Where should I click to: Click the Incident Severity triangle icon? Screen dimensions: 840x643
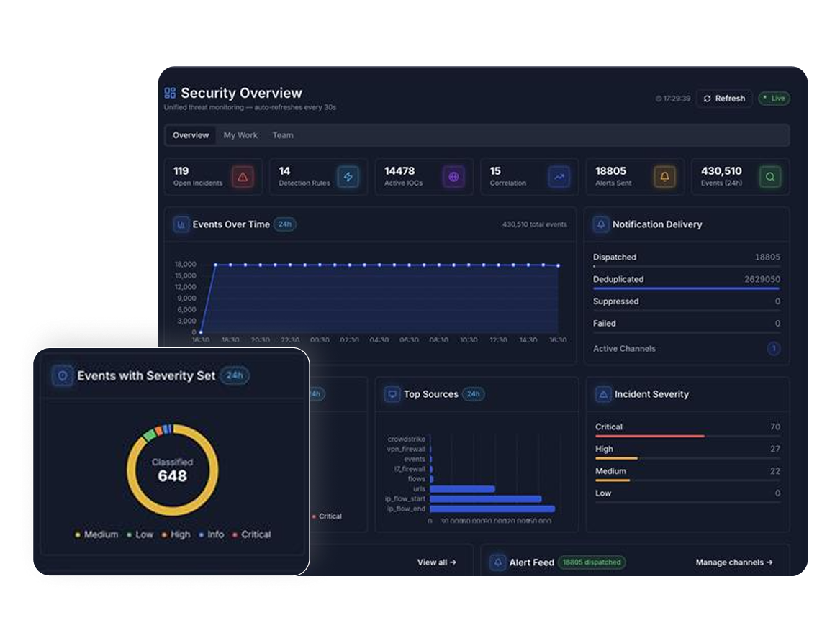[x=603, y=394]
